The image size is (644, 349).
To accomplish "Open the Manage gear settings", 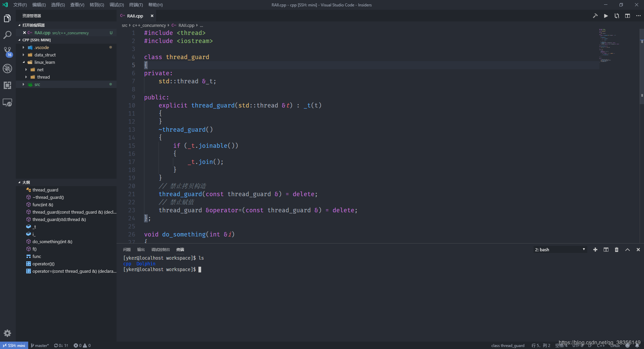I will click(7, 333).
